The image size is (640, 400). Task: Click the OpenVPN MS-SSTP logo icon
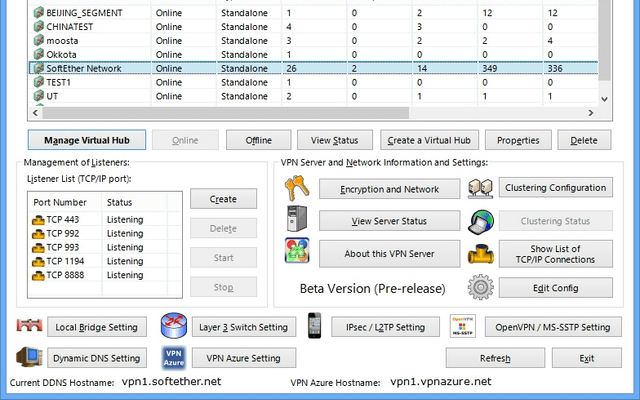462,326
